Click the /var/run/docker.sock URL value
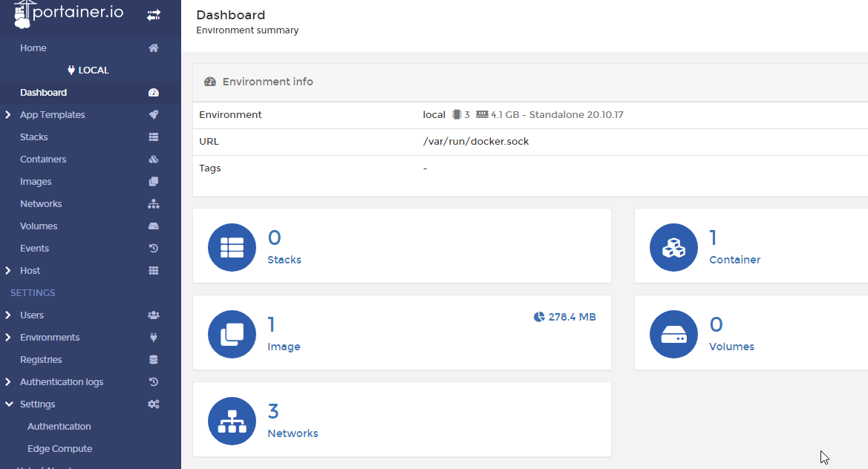The width and height of the screenshot is (868, 469). click(475, 142)
